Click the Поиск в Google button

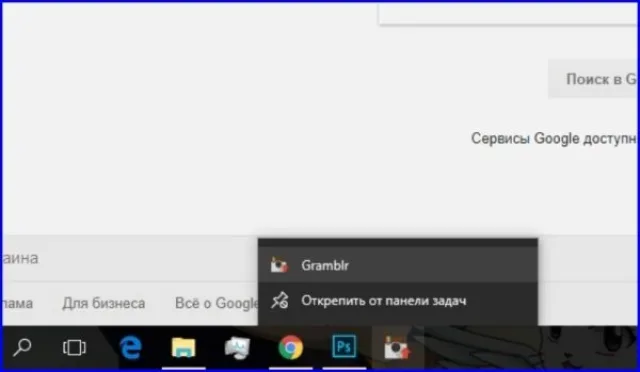[x=594, y=79]
